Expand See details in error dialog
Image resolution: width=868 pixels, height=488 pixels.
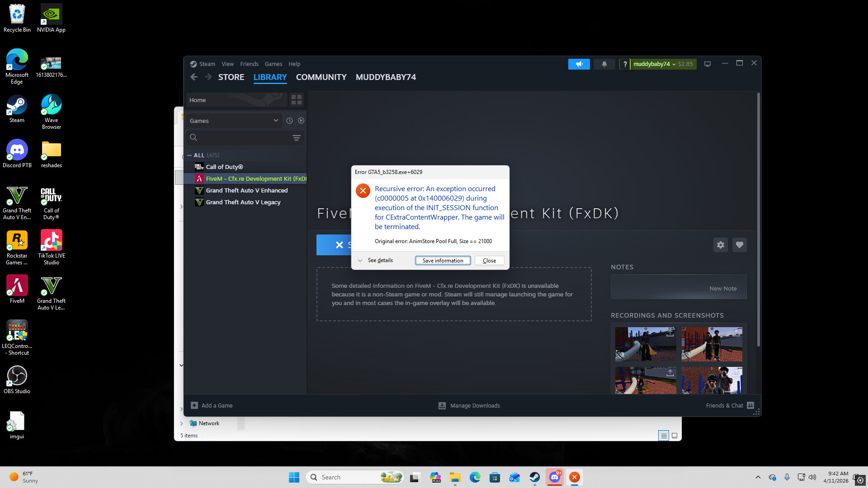click(x=375, y=260)
